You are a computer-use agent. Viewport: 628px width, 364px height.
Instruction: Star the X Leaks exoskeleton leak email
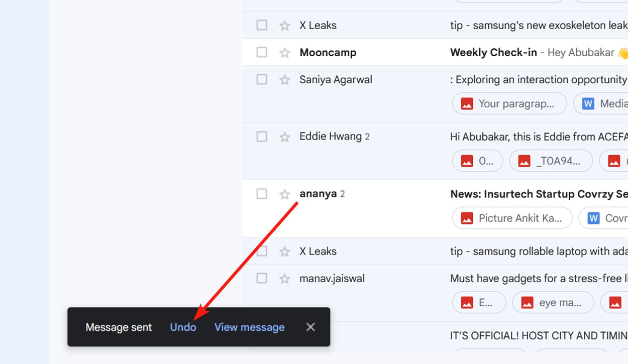[x=284, y=25]
